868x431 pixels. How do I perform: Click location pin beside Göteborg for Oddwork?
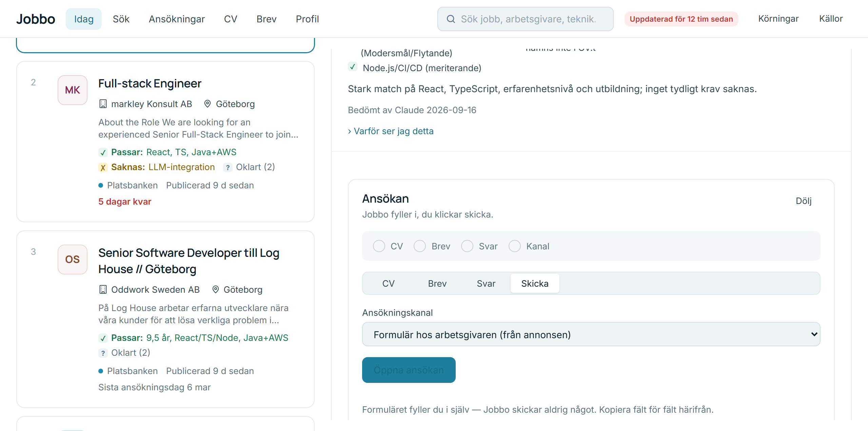point(215,290)
